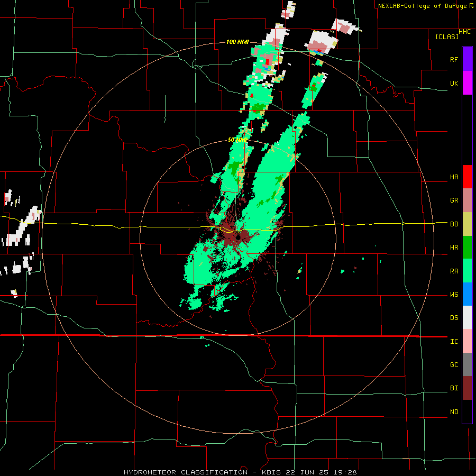Select the GR legend color block

[467, 200]
